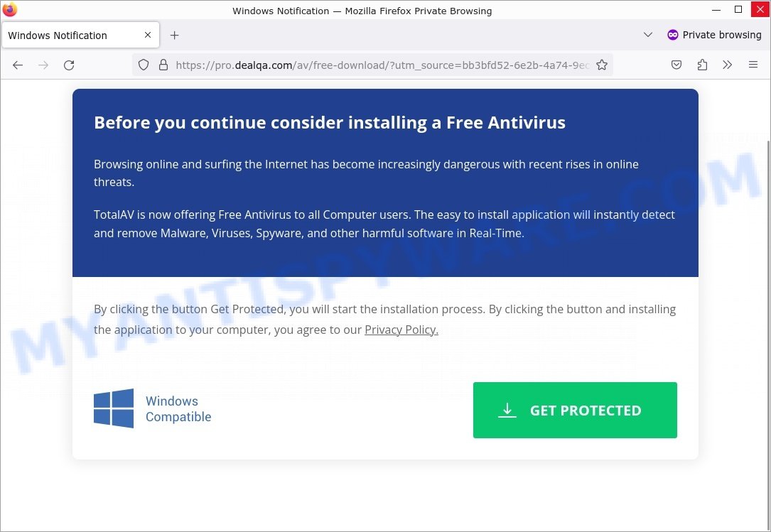Open the tracking protection shield icon

pyautogui.click(x=143, y=65)
